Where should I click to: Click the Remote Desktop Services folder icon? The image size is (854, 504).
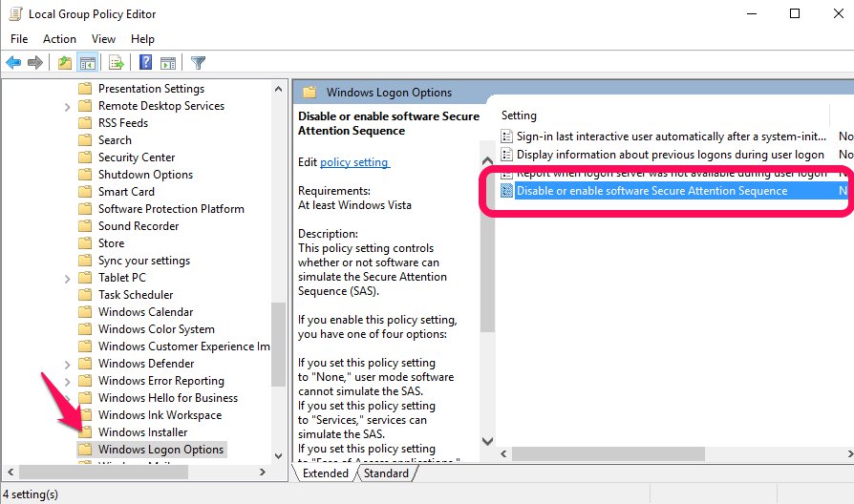click(x=85, y=106)
